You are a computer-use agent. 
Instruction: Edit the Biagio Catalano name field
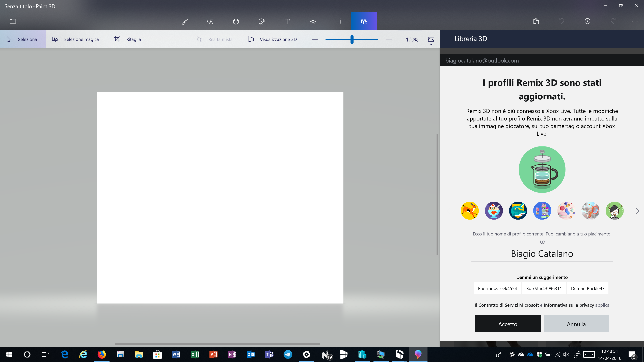click(542, 254)
